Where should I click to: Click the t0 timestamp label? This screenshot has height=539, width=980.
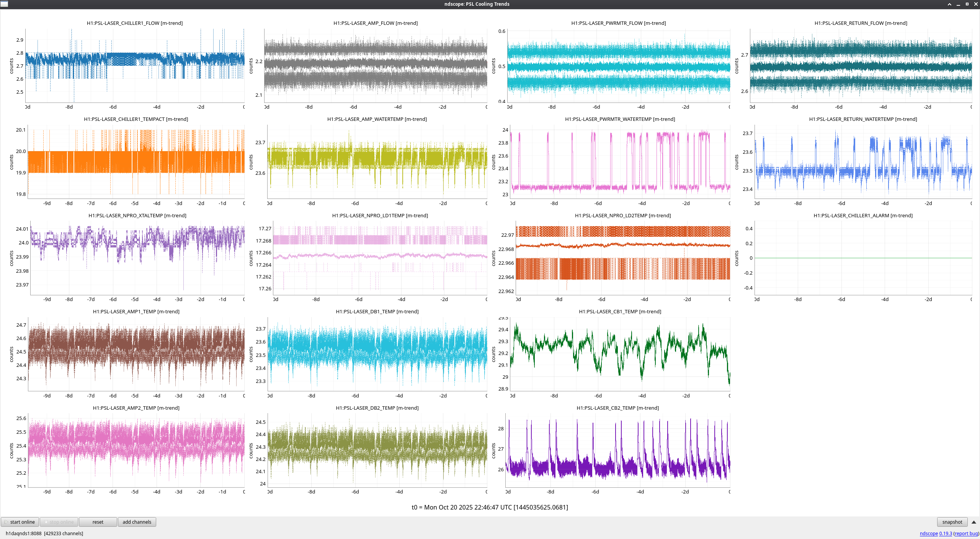point(490,507)
